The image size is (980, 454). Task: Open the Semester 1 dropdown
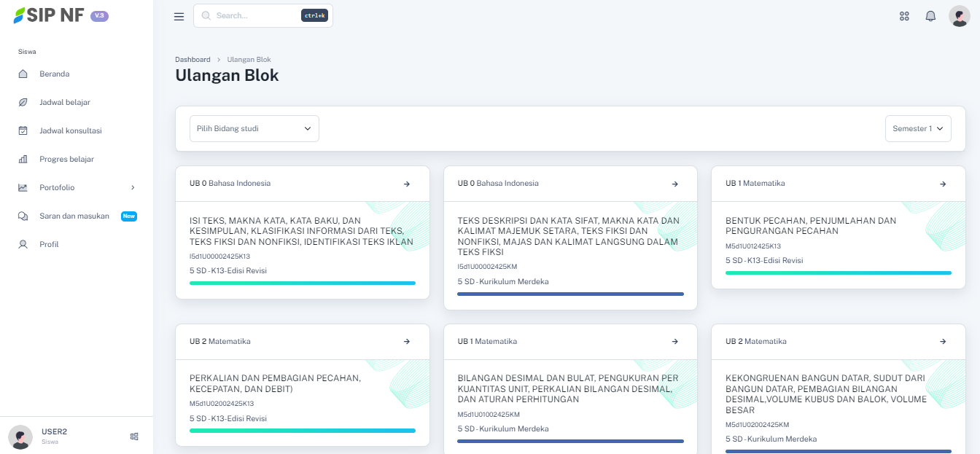(918, 128)
